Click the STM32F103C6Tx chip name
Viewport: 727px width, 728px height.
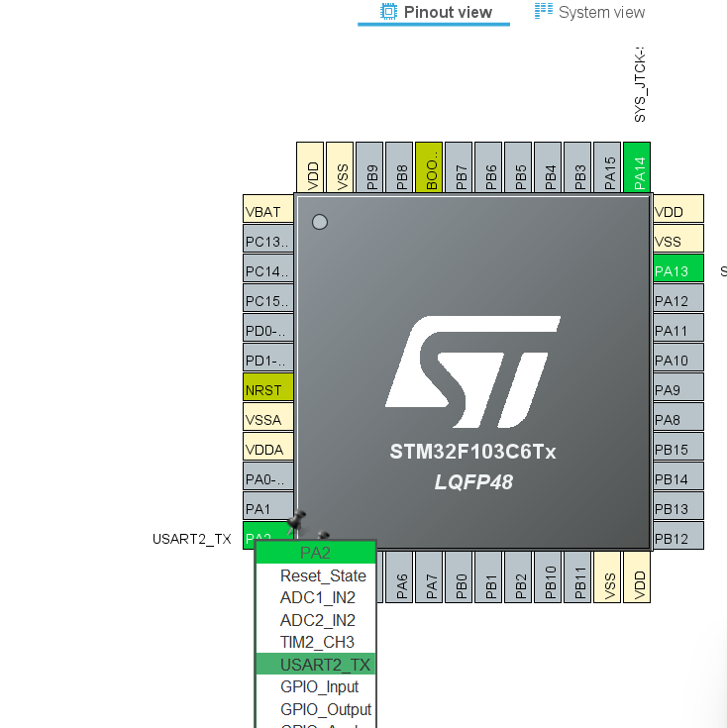tap(472, 452)
